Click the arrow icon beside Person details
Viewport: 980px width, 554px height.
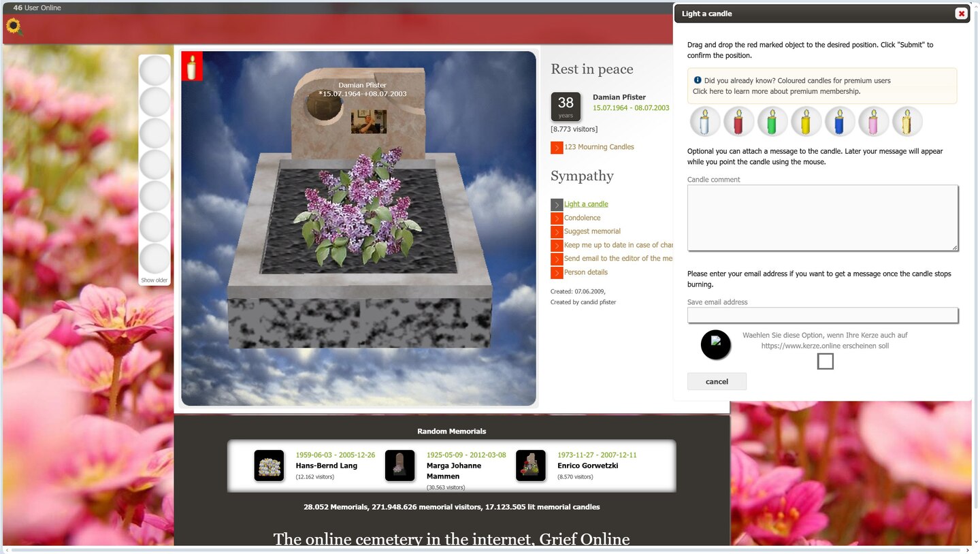[557, 273]
